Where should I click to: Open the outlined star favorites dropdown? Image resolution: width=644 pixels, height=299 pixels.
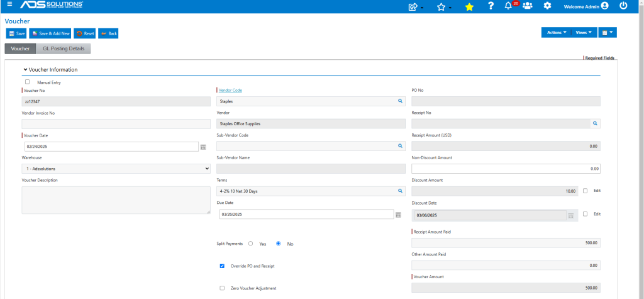tap(443, 6)
